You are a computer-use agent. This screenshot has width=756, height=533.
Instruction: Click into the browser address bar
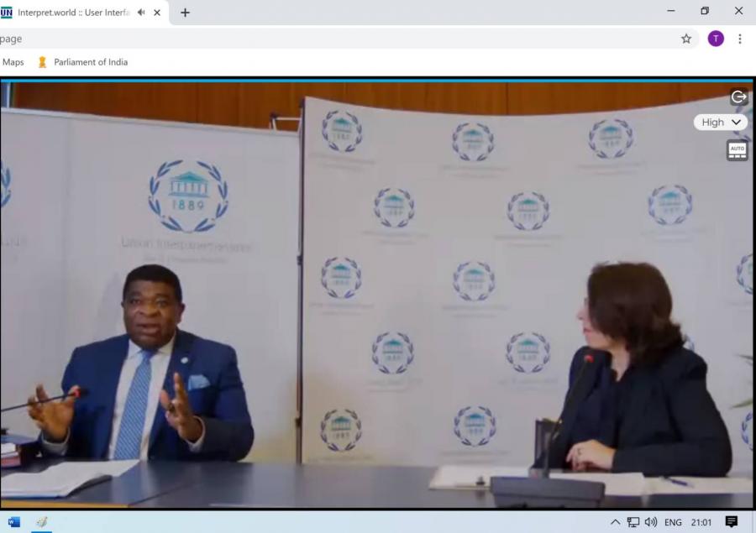click(x=336, y=39)
